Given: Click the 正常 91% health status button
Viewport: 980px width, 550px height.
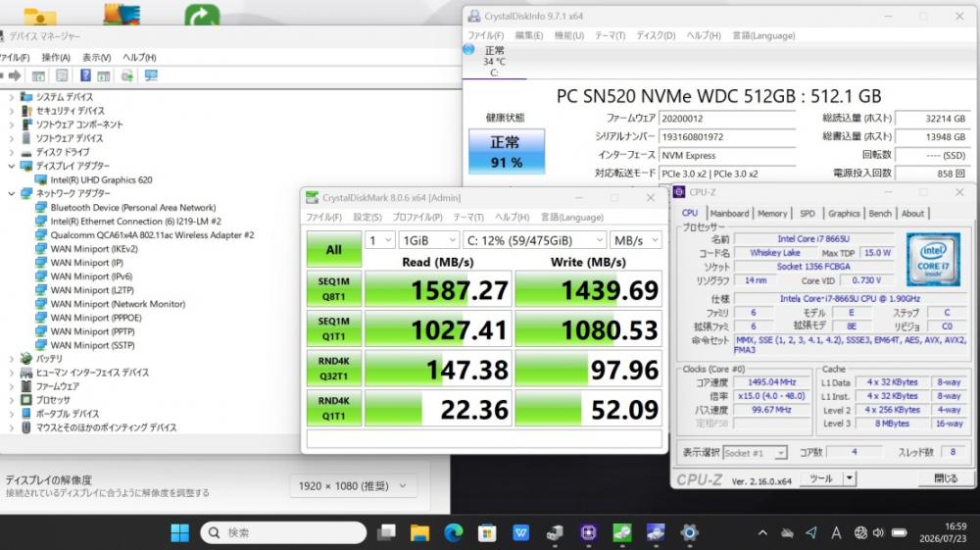Looking at the screenshot, I should pos(507,152).
